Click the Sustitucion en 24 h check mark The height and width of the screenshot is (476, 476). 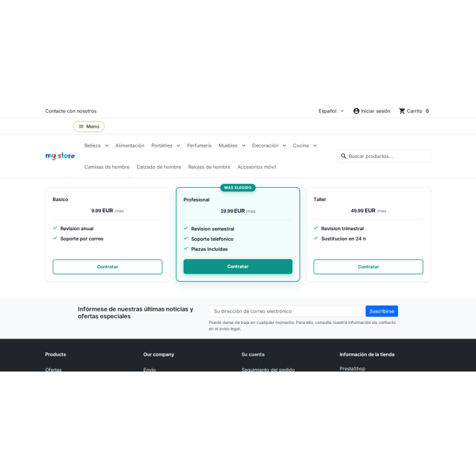[316, 238]
